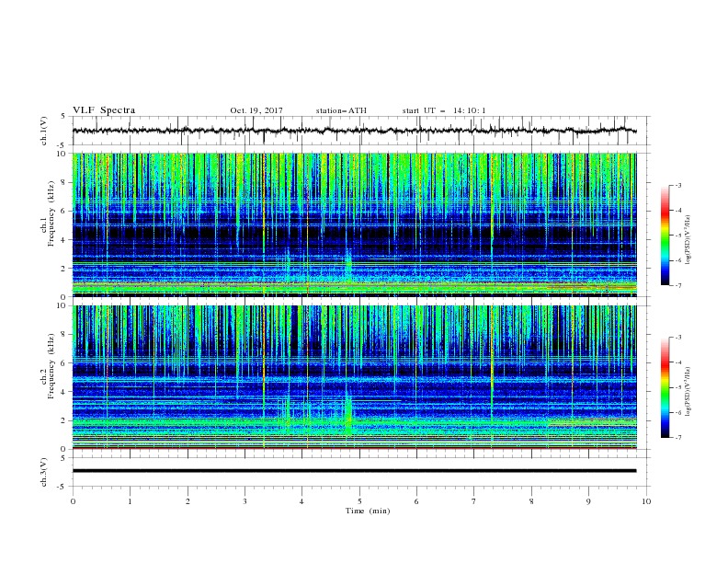Click the upper PSD color scale bar

click(x=665, y=235)
